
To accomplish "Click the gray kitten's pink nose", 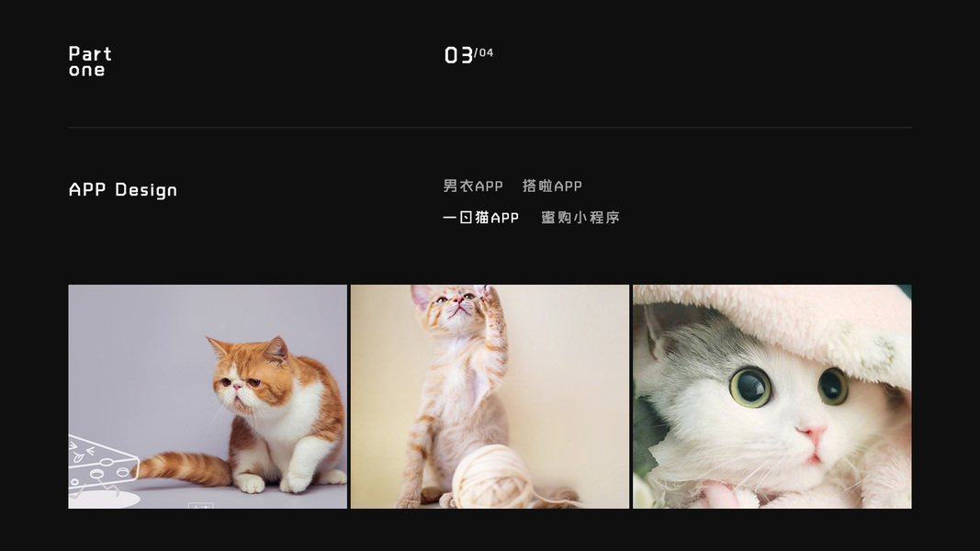I will click(x=811, y=433).
